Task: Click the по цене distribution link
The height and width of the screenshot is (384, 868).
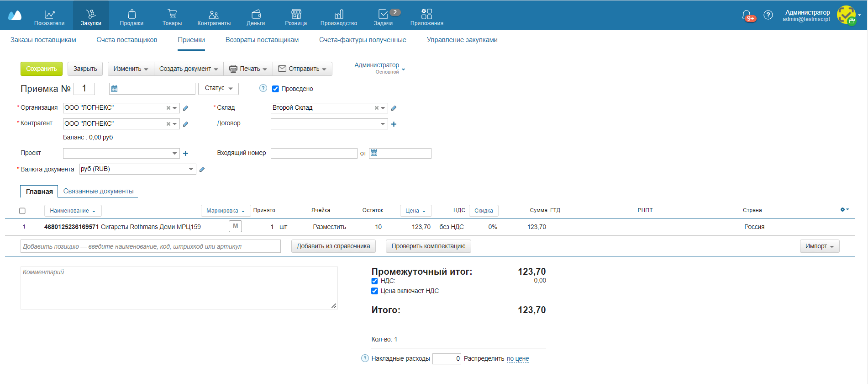Action: click(518, 359)
